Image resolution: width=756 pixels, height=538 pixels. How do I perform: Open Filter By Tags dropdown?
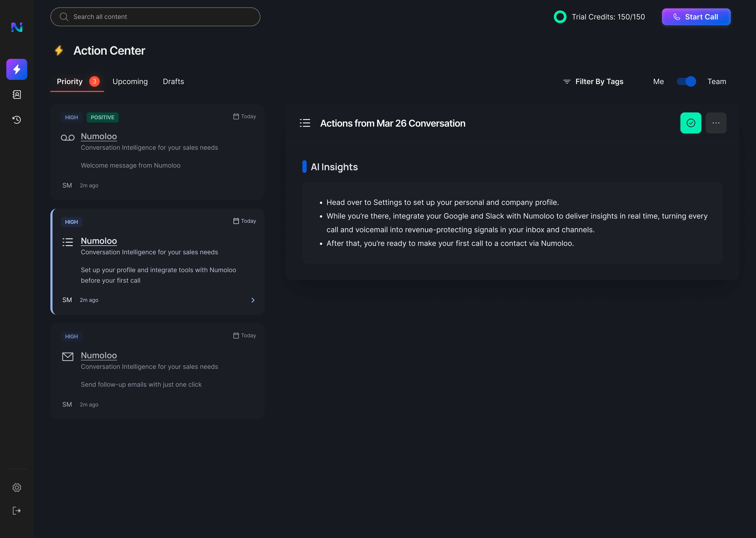coord(593,82)
